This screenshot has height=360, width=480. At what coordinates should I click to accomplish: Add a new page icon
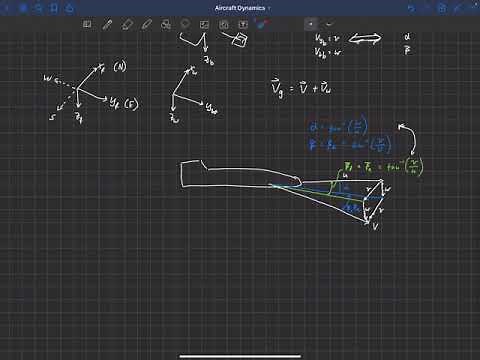pyautogui.click(x=442, y=8)
